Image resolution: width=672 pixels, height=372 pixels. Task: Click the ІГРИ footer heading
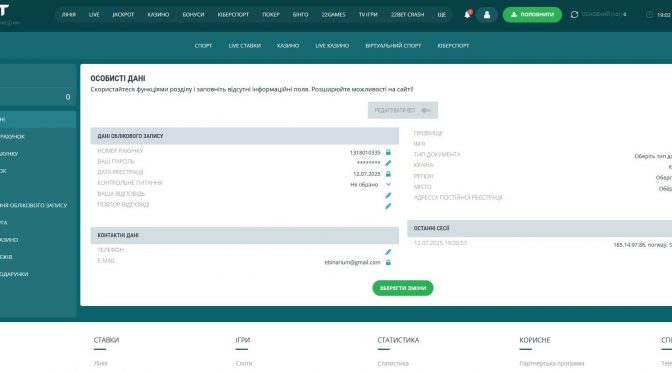(243, 340)
